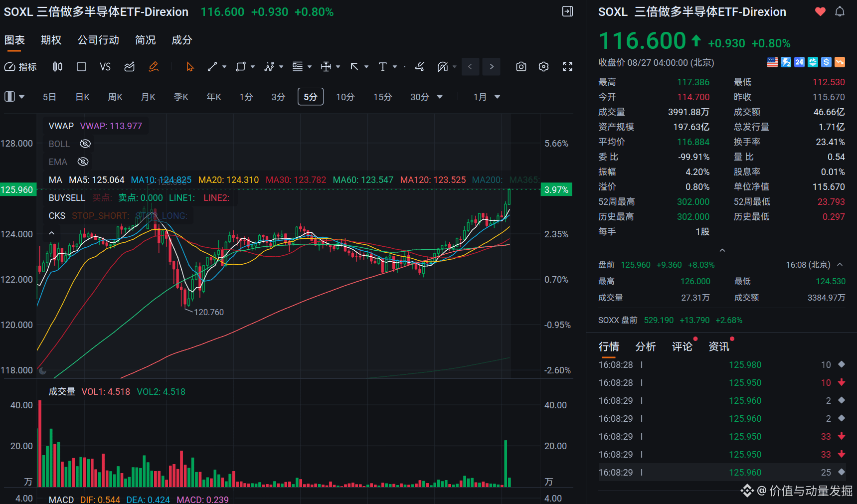This screenshot has width=857, height=504.
Task: Open the VS compare tool
Action: pyautogui.click(x=105, y=67)
